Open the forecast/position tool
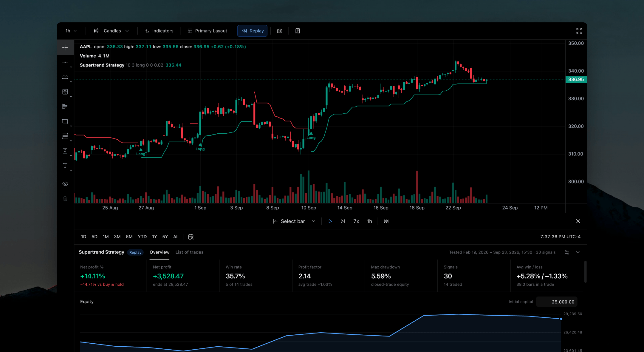Image resolution: width=644 pixels, height=352 pixels. click(x=65, y=92)
